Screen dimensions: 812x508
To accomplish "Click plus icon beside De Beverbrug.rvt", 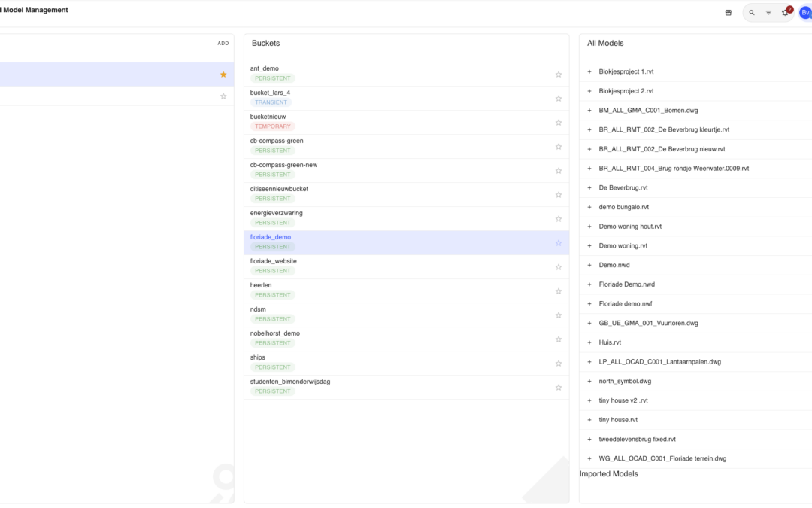I will [x=589, y=187].
